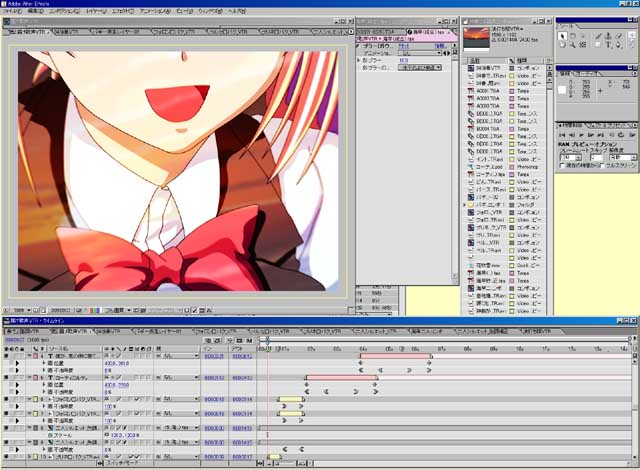Select the Selection arrow tool

[562, 36]
